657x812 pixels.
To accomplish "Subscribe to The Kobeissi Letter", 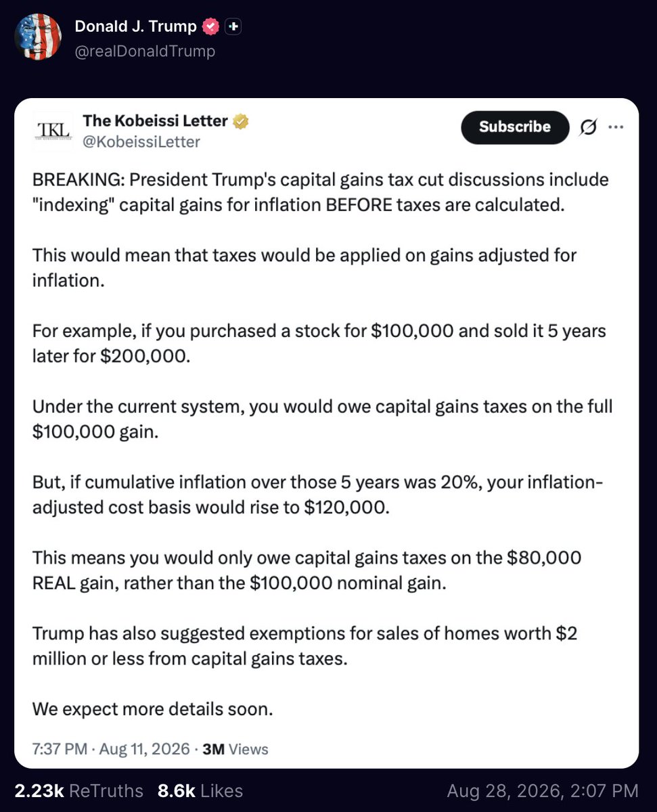I will pyautogui.click(x=515, y=127).
